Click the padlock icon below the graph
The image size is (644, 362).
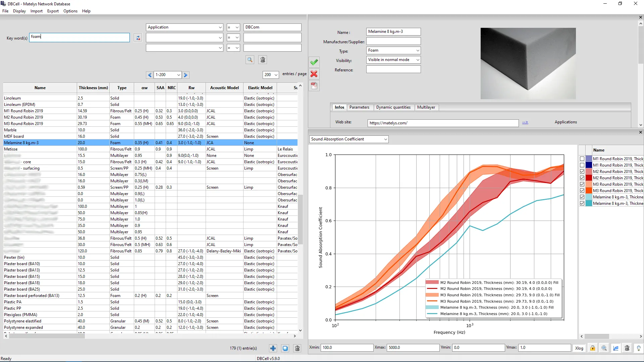[x=593, y=348]
